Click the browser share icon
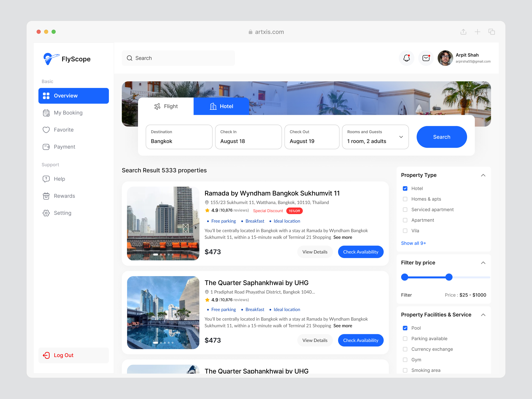The image size is (532, 399). coord(464,32)
